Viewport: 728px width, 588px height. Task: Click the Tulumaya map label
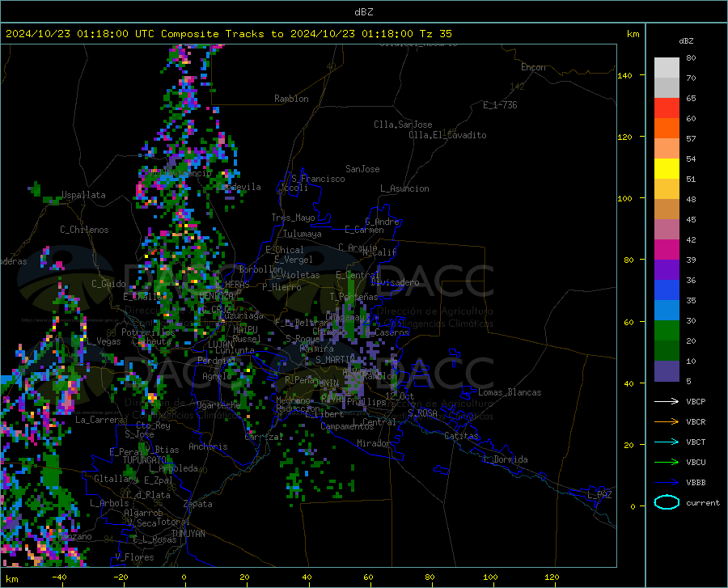tap(303, 234)
